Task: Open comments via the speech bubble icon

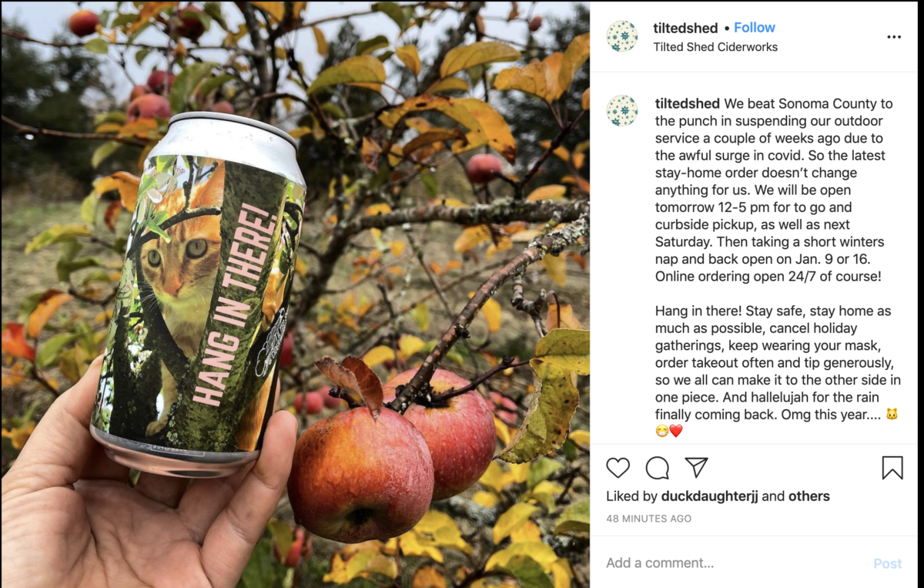Action: point(657,468)
